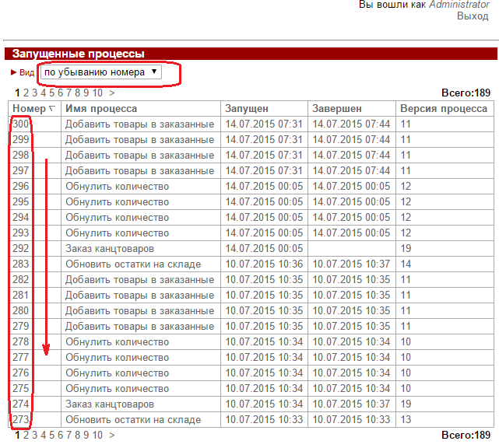Click the sort arrow icon beside 'Номер'

click(52, 109)
